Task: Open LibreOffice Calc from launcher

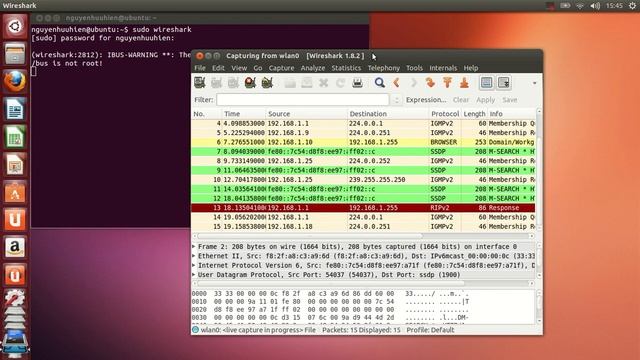Action: [15, 137]
